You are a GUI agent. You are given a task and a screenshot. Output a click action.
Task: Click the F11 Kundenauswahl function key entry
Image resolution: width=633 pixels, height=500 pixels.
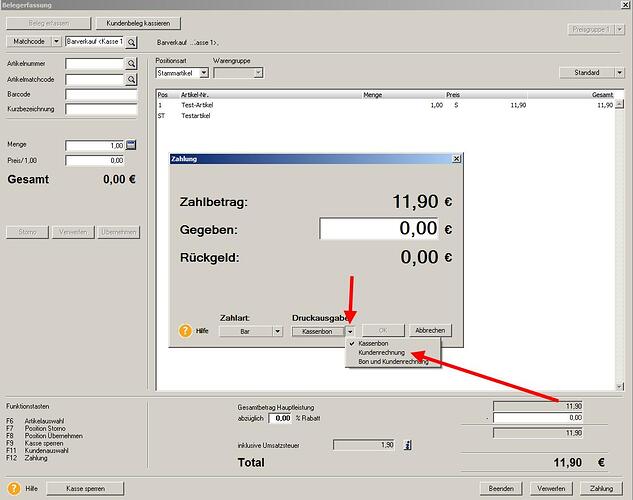(38, 450)
